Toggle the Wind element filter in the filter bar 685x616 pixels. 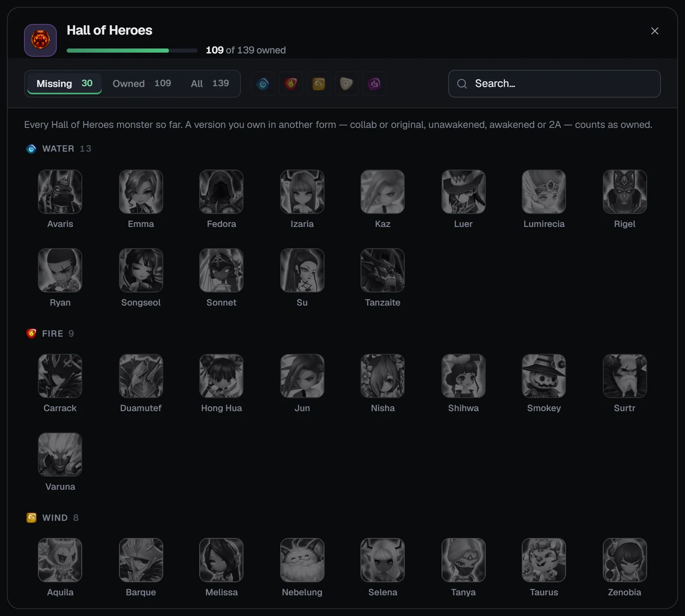click(319, 83)
